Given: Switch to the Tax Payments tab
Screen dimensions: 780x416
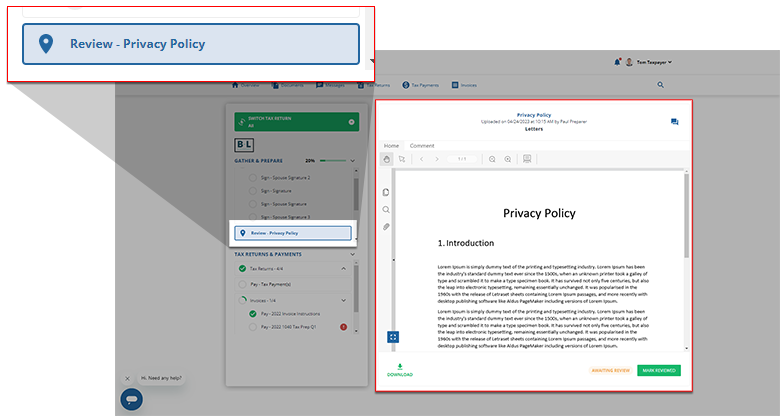Looking at the screenshot, I should (x=420, y=85).
